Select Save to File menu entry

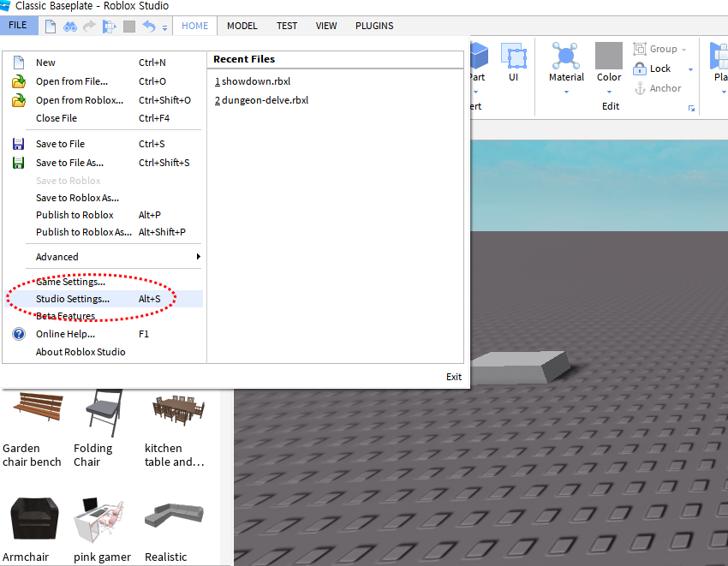tap(104, 144)
